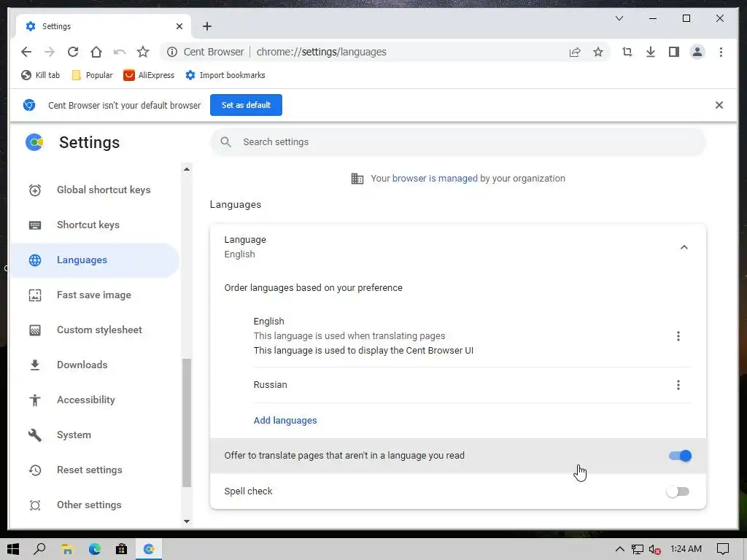The height and width of the screenshot is (560, 747).
Task: Open Downloads settings in sidebar
Action: pos(95,365)
